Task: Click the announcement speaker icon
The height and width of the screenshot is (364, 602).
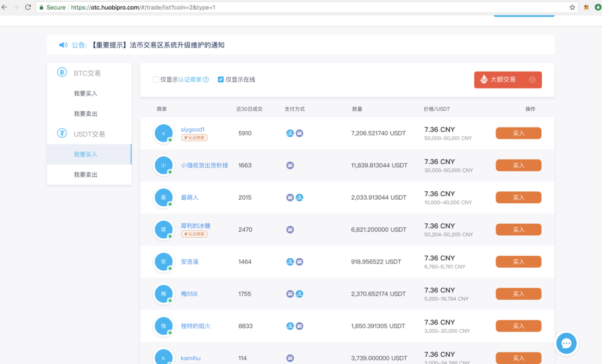Action: (63, 44)
